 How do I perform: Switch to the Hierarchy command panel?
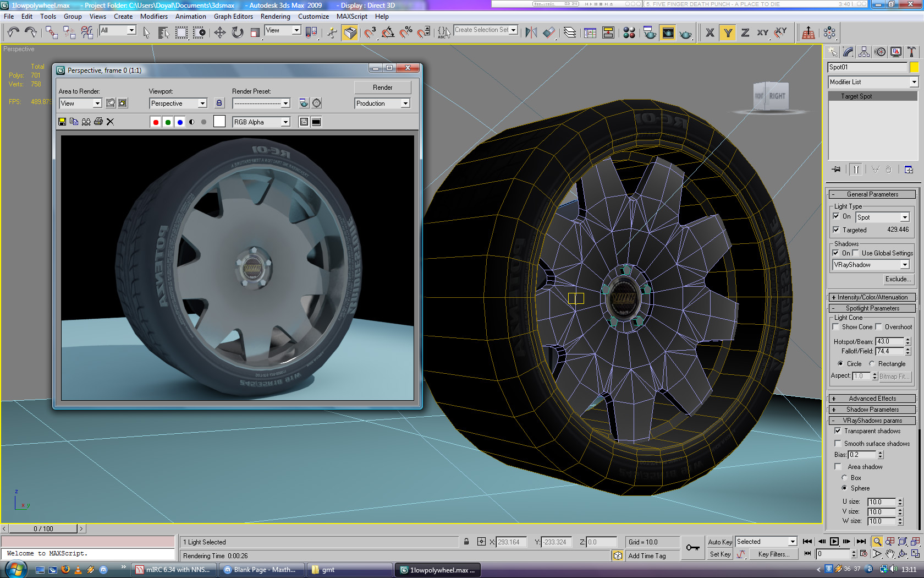(864, 52)
